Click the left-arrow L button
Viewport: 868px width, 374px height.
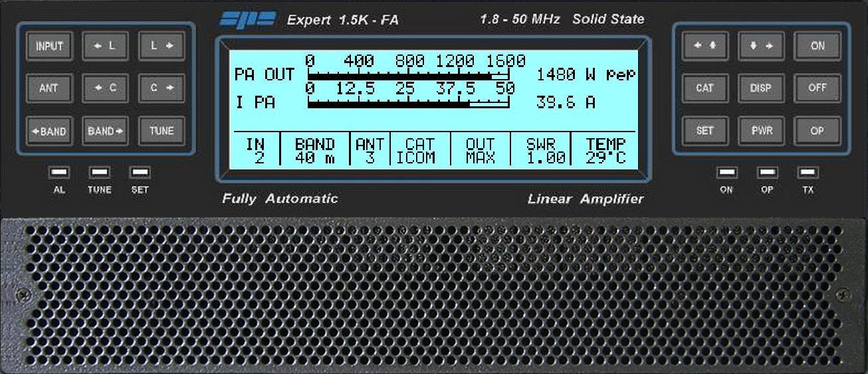pyautogui.click(x=105, y=47)
